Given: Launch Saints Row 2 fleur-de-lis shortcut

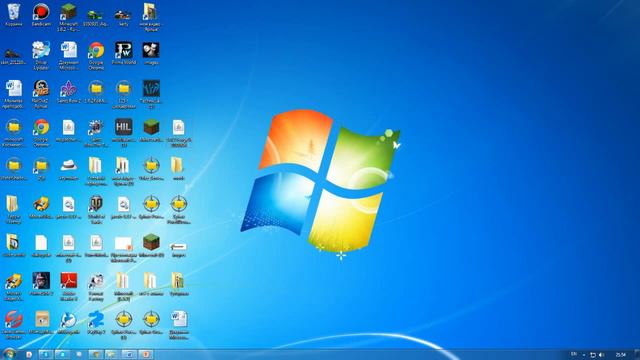Looking at the screenshot, I should (68, 89).
